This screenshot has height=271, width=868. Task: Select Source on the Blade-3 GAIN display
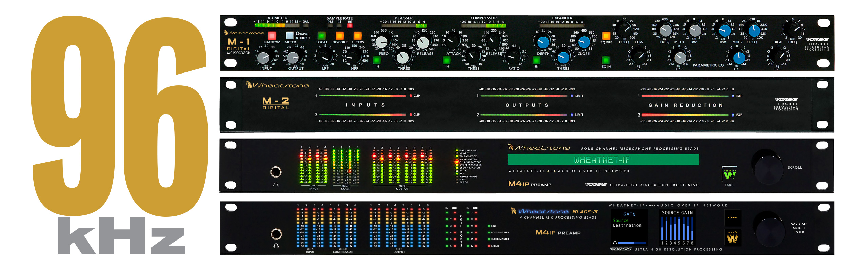coord(620,221)
